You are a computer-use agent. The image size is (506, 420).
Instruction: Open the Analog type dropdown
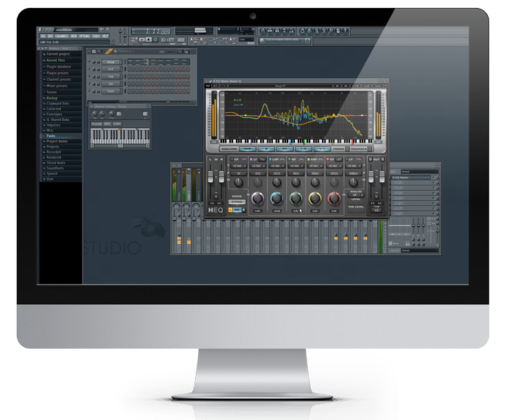point(355,195)
